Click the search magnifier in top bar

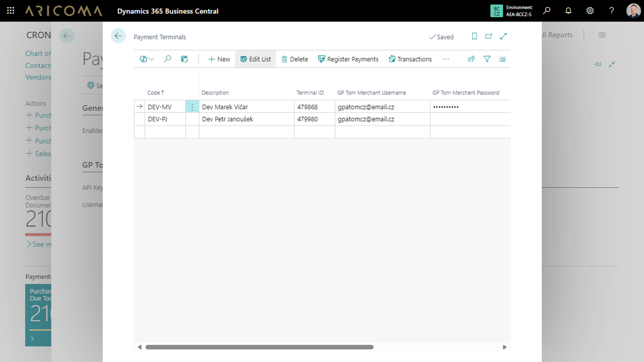547,11
